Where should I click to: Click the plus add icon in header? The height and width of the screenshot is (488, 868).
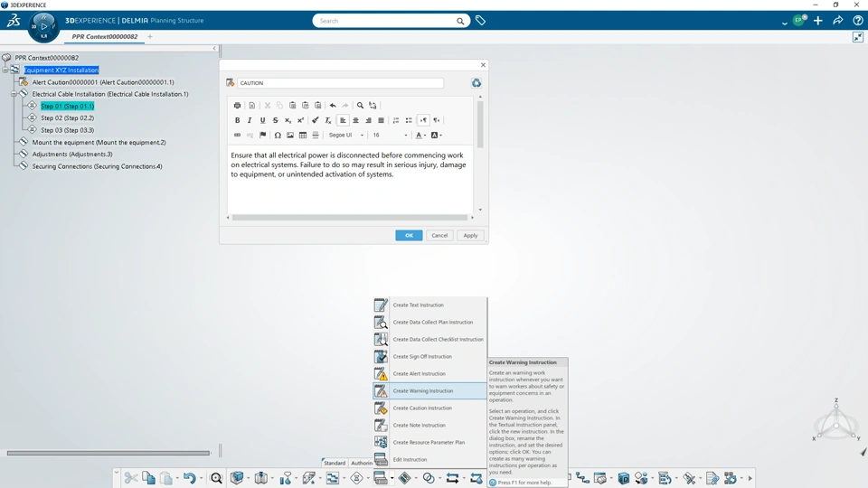pos(818,21)
